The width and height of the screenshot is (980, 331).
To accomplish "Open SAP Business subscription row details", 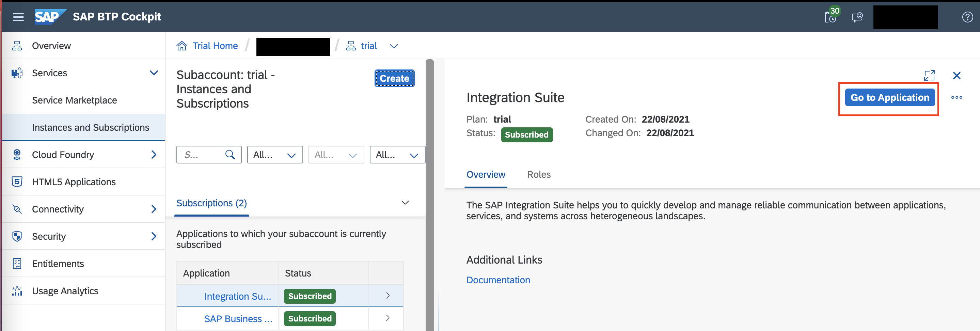I will click(388, 318).
